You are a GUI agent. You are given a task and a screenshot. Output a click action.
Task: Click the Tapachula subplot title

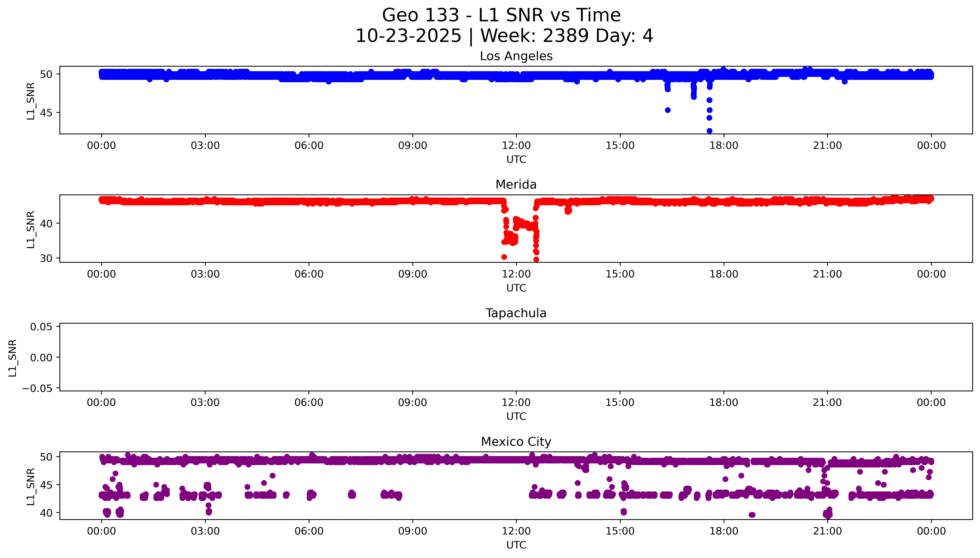tap(516, 313)
